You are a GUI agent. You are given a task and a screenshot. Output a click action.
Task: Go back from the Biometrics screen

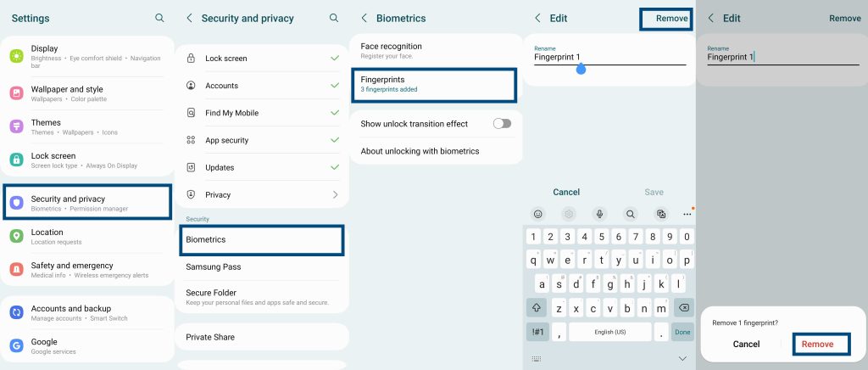tap(364, 18)
